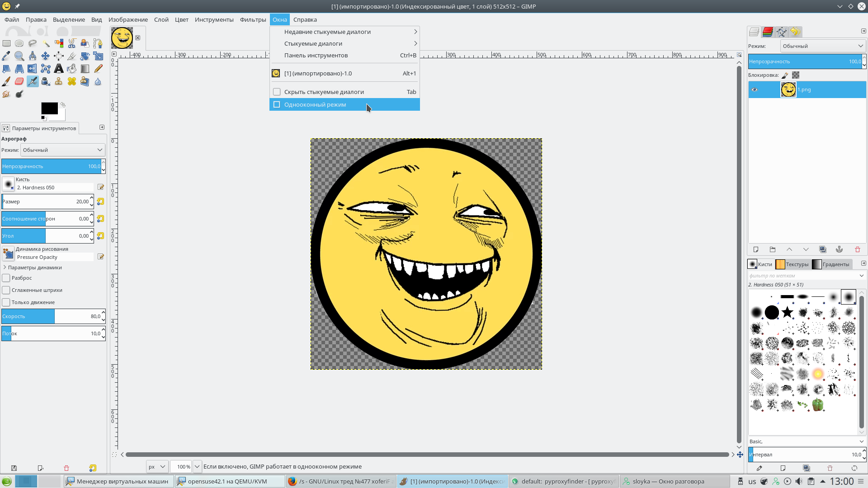The height and width of the screenshot is (488, 868).
Task: Enable Только движение checkbox
Action: tap(6, 302)
